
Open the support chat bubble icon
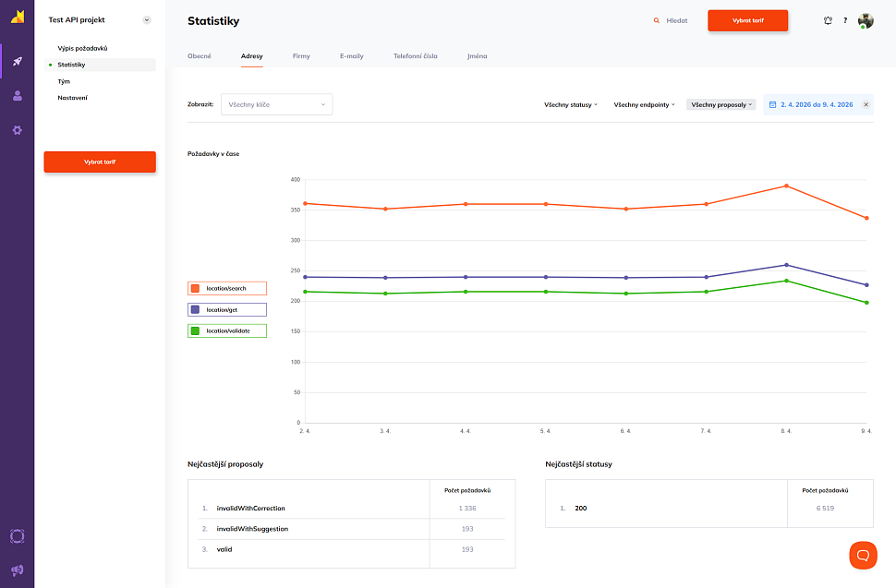pyautogui.click(x=863, y=555)
